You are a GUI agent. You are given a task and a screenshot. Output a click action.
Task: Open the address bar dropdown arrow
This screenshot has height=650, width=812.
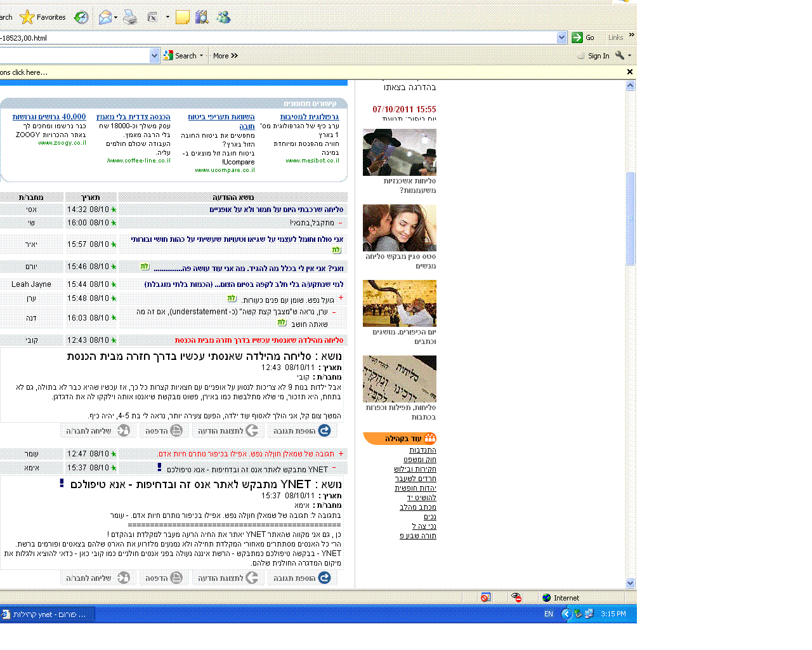pyautogui.click(x=561, y=37)
